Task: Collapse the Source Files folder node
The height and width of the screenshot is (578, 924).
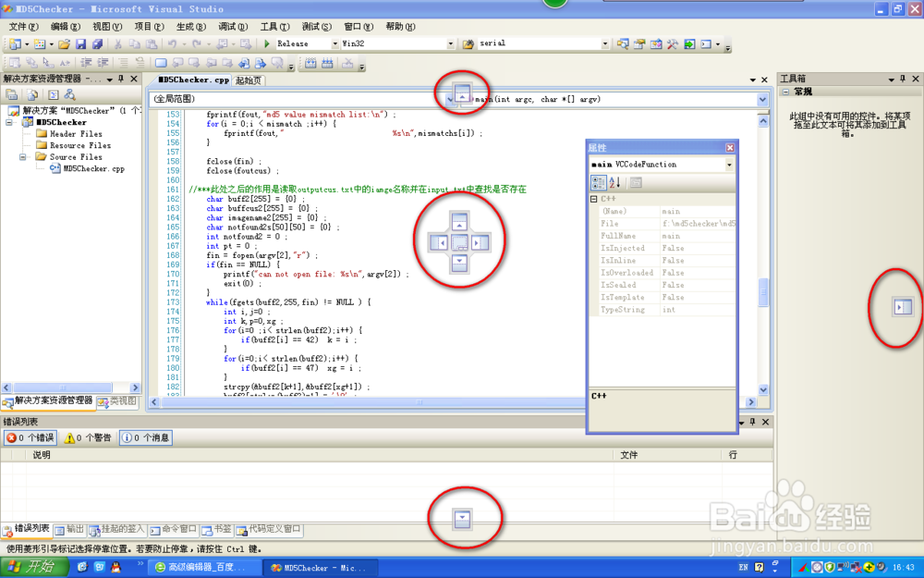Action: pyautogui.click(x=23, y=157)
